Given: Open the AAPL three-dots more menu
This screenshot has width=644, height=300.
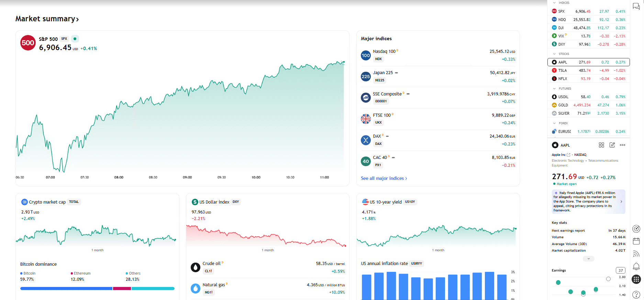Looking at the screenshot, I should (622, 145).
